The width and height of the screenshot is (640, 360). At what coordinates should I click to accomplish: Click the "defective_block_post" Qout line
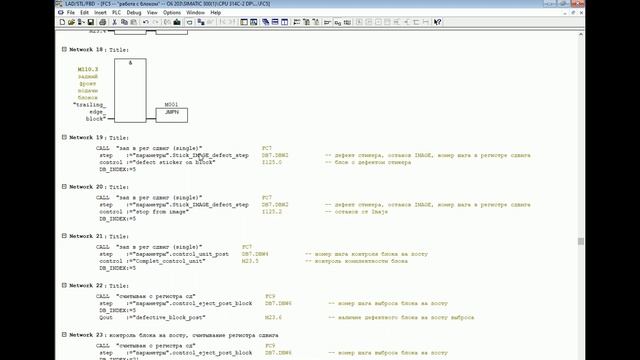152,318
